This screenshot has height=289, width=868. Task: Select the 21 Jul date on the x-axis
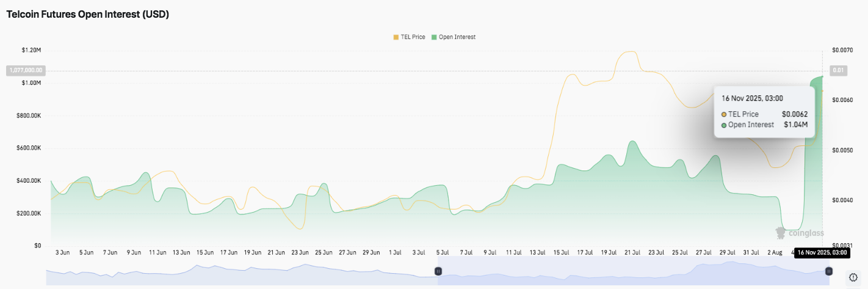[632, 252]
